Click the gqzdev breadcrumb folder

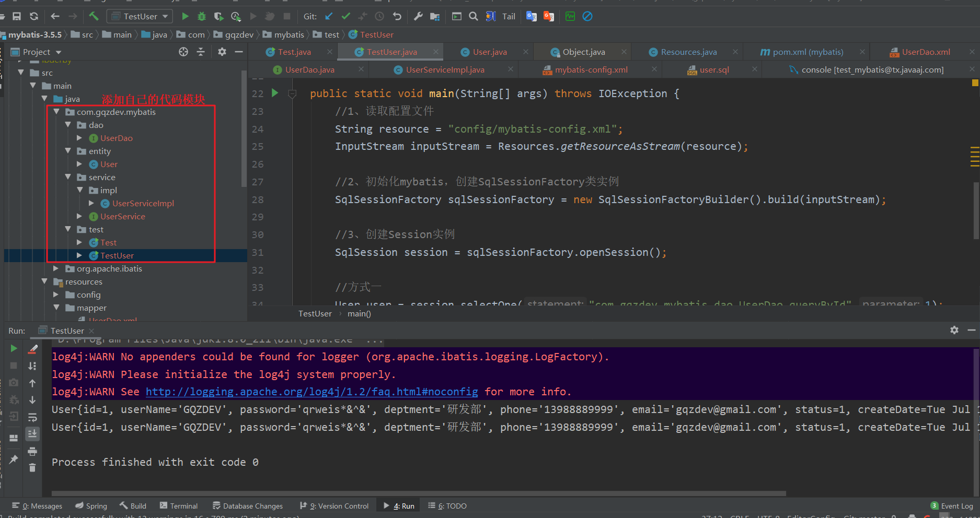click(234, 34)
